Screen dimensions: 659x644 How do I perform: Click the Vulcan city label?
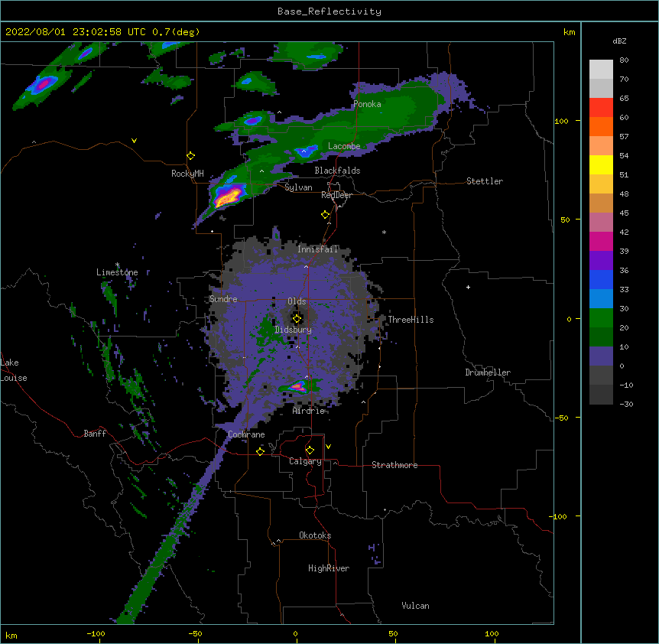415,606
